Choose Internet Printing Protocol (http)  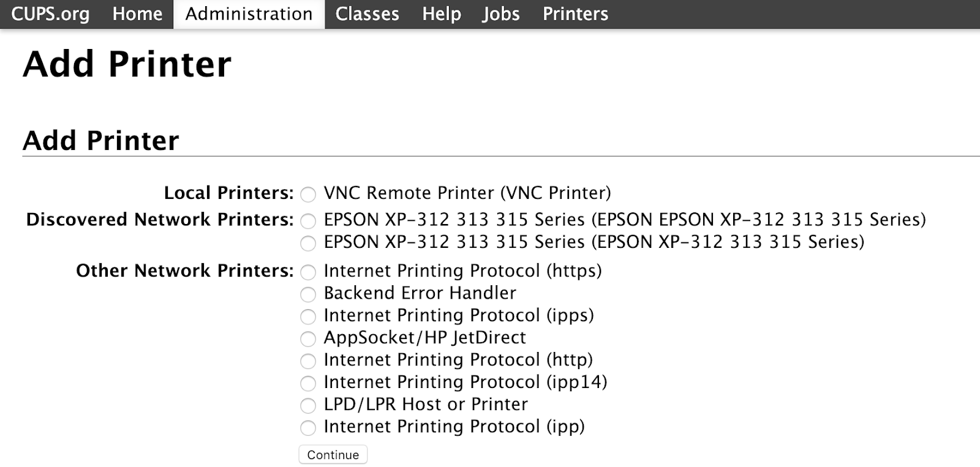[x=308, y=361]
